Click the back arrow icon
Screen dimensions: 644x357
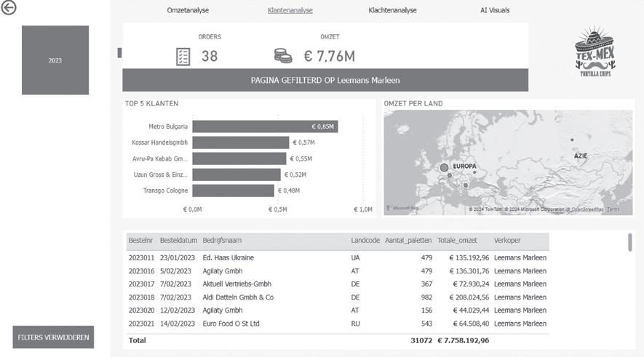pos(9,7)
